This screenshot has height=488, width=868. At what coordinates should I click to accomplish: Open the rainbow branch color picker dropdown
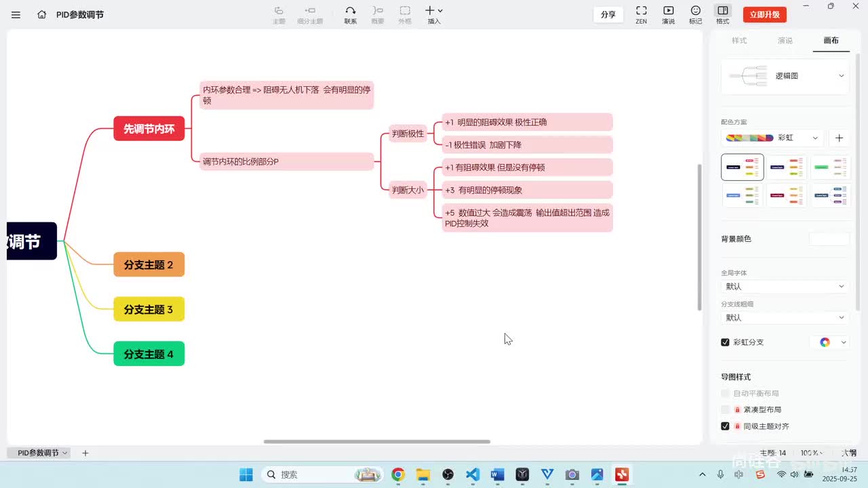pos(830,342)
